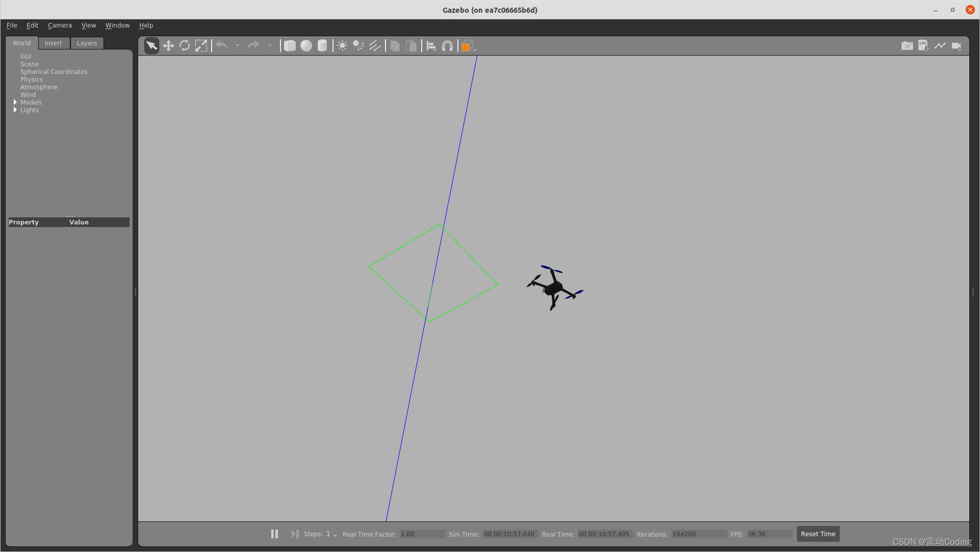
Task: Open the view angle dropdown
Action: pos(468,46)
